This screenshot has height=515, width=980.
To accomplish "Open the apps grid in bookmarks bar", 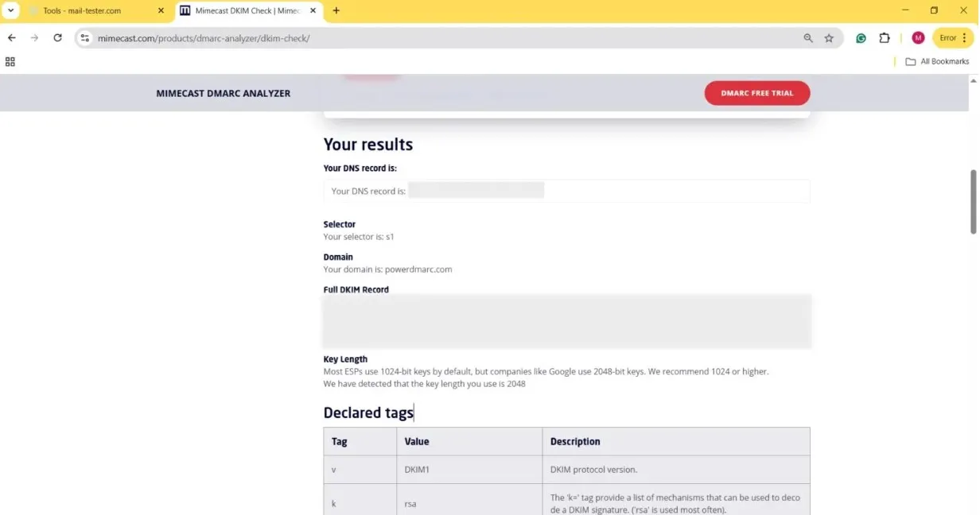I will 10,61.
